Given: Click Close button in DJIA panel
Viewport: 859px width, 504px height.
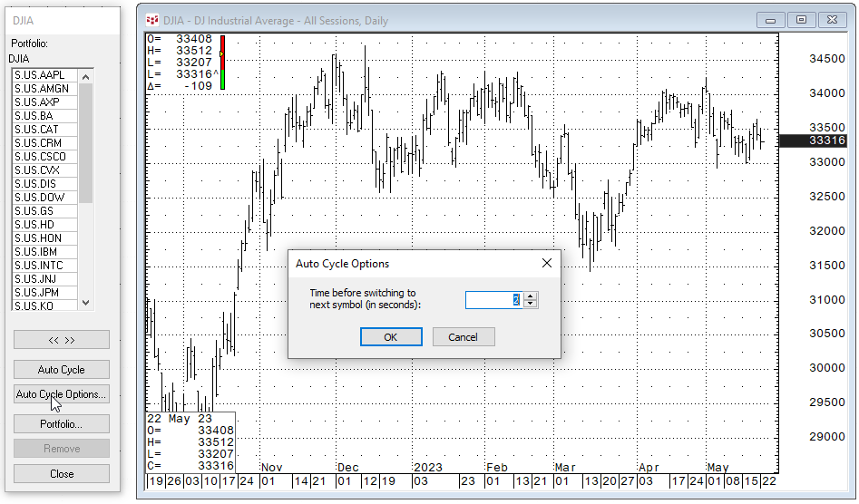Looking at the screenshot, I should pos(61,474).
